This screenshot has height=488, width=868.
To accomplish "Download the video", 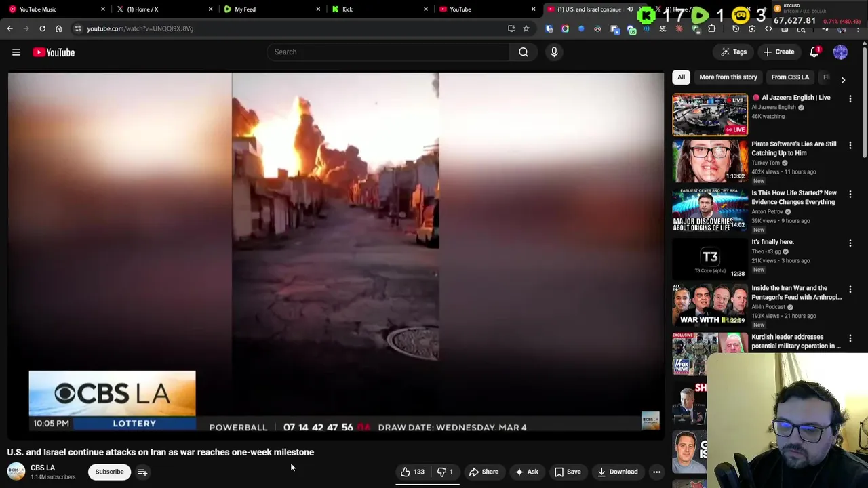I will coord(617,472).
